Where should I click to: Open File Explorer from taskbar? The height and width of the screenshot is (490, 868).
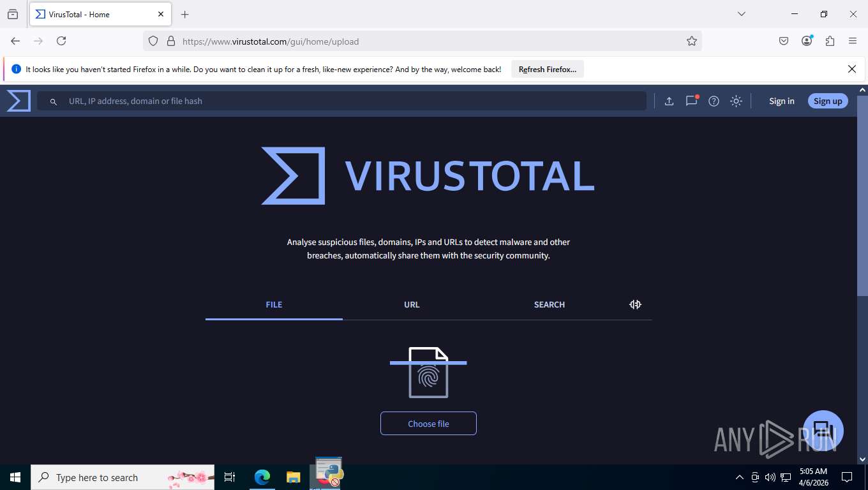[x=293, y=477]
